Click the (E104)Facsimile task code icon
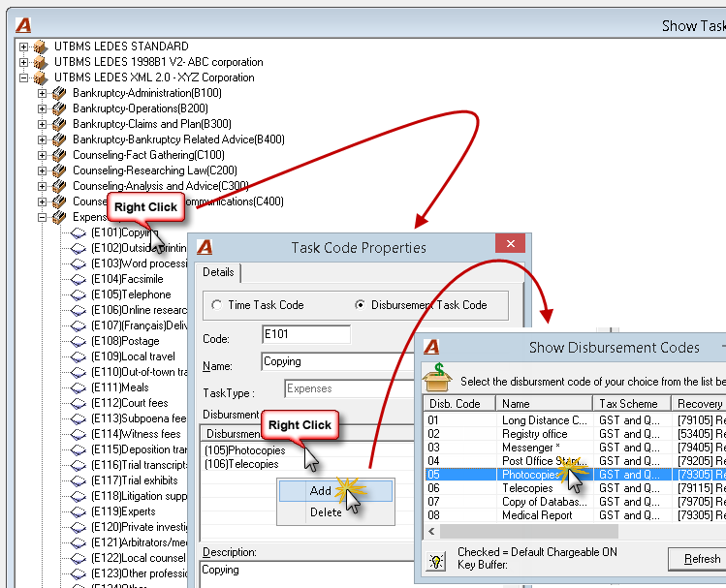Screen dimensions: 726x588 point(79,279)
